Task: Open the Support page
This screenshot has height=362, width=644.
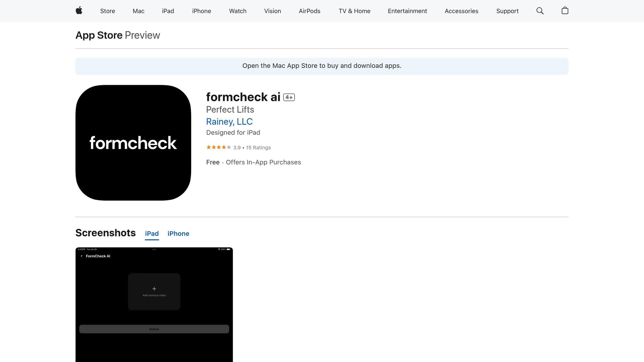Action: pyautogui.click(x=507, y=11)
